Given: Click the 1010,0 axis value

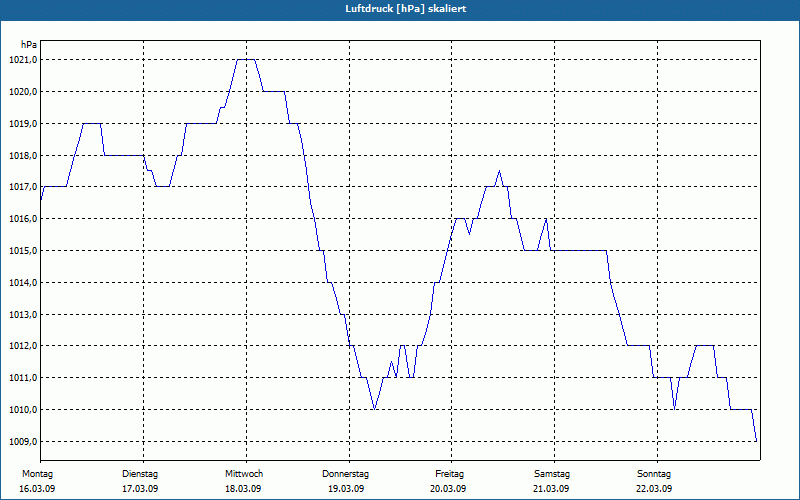Looking at the screenshot, I should (x=23, y=410).
